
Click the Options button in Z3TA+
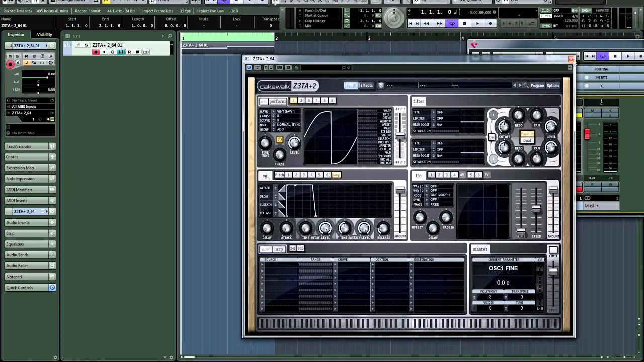tap(553, 85)
